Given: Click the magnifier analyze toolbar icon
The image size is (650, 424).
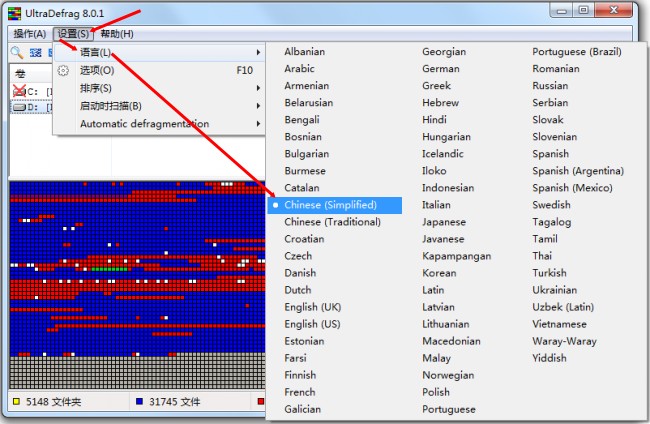Looking at the screenshot, I should point(17,52).
